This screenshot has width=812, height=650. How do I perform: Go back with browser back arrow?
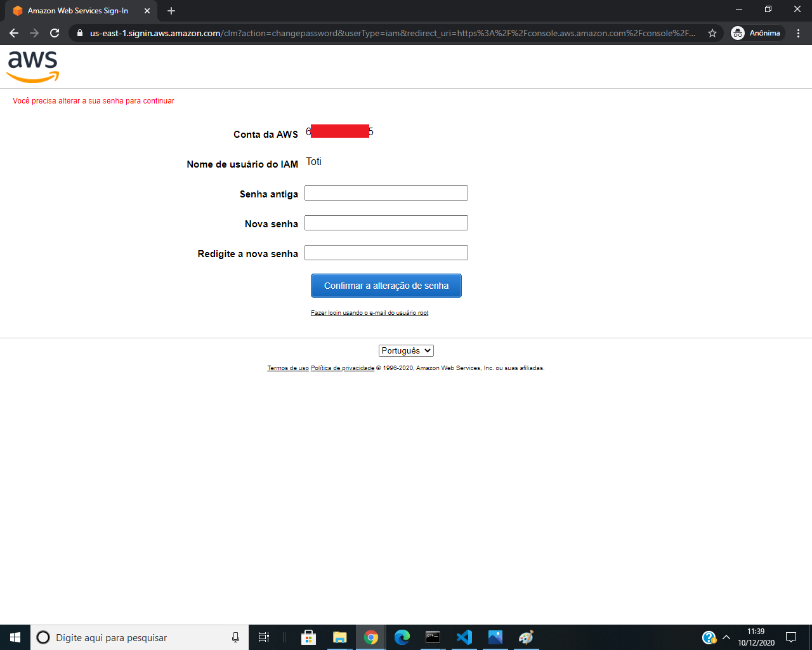click(x=14, y=33)
